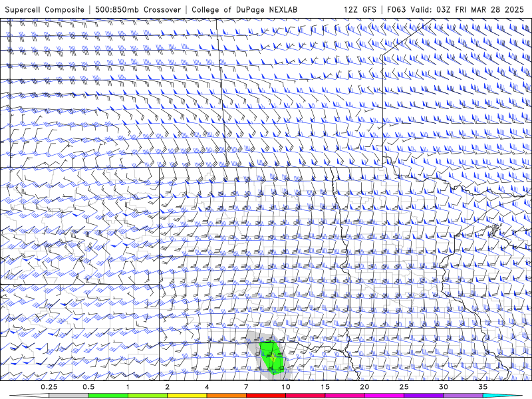Screen dimensions: 532x399
Task: Click the 0.5 legend value
Action: click(88, 387)
